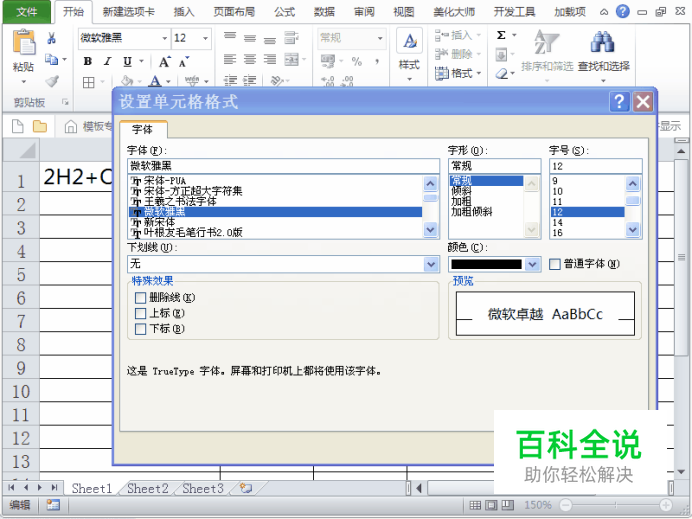Switch to Page Layout view icon
The image size is (692, 519).
click(x=491, y=505)
